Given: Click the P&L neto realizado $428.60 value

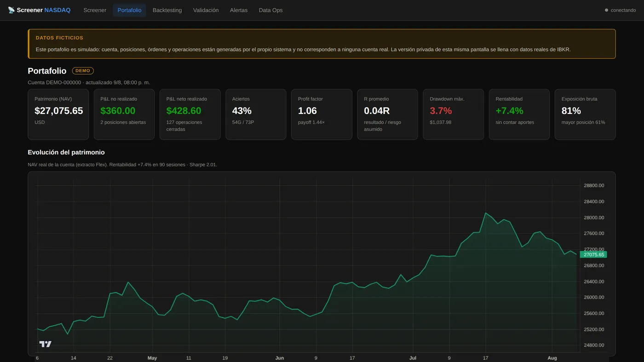Looking at the screenshot, I should coord(184,111).
